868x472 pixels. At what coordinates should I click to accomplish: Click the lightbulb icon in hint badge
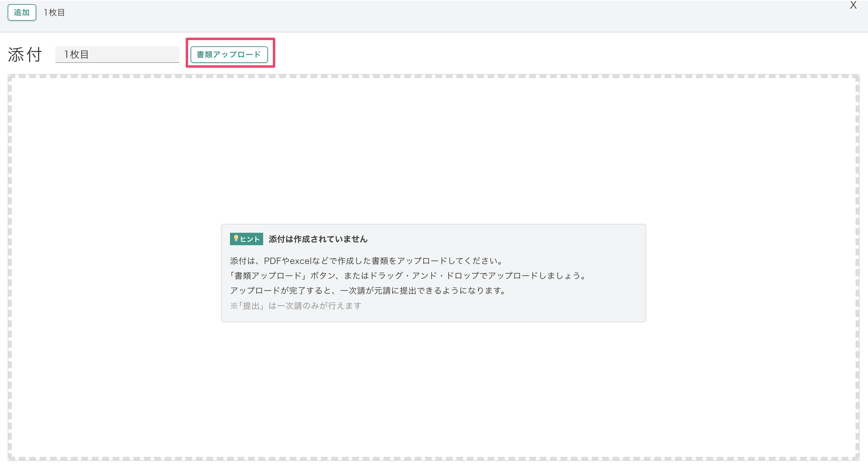[x=236, y=238]
